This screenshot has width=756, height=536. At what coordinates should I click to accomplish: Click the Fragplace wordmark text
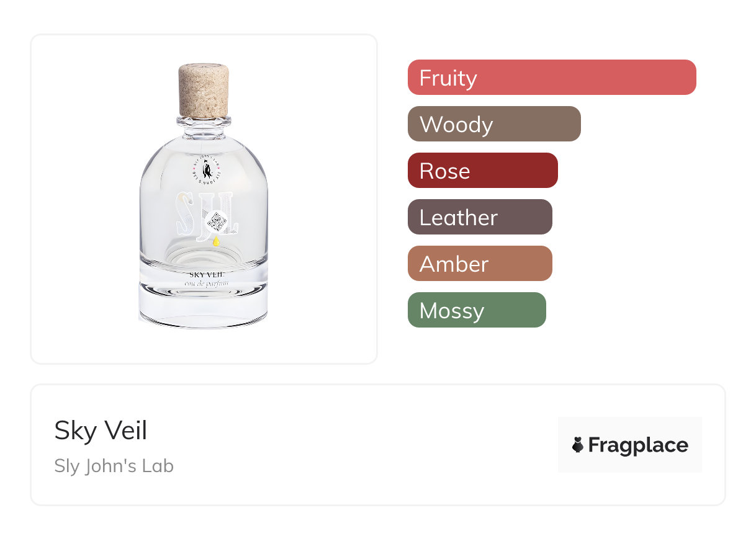point(637,445)
